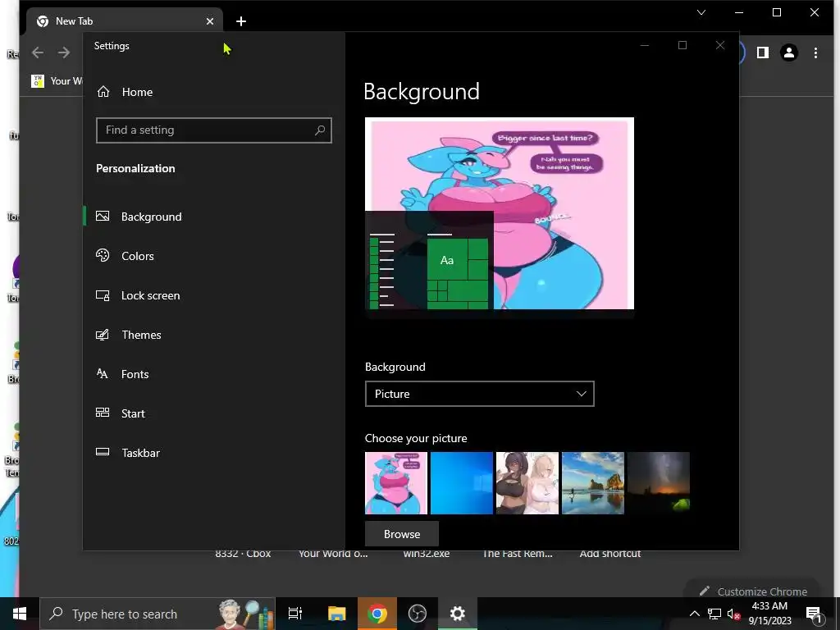Open the 8332 · Cbox shortcut

(x=243, y=554)
